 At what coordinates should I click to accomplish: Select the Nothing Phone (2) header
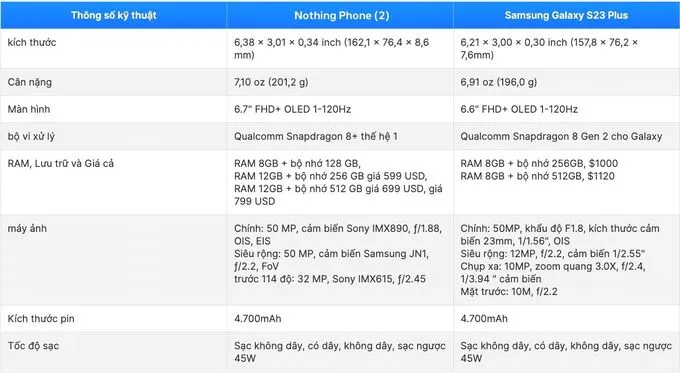coord(342,15)
